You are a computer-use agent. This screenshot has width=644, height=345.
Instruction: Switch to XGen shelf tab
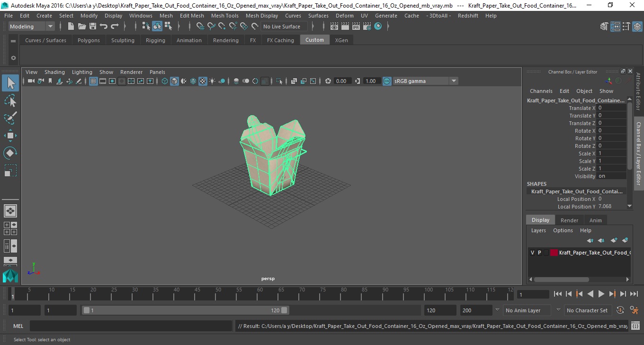coord(341,40)
